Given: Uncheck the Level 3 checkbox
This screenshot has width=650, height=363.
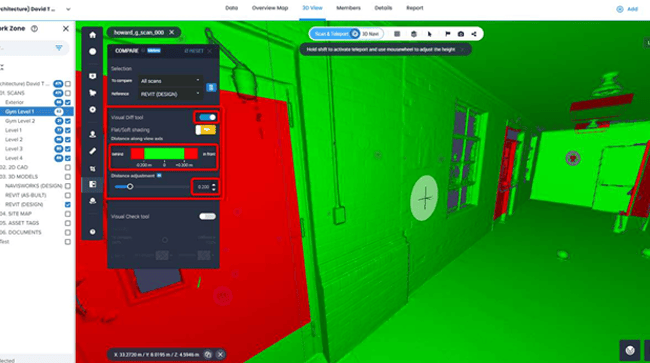Looking at the screenshot, I should pos(68,149).
